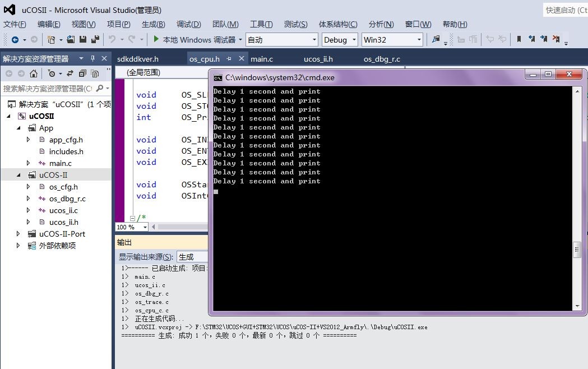Image resolution: width=588 pixels, height=369 pixels.
Task: Click the Show All Files icon
Action: [95, 73]
